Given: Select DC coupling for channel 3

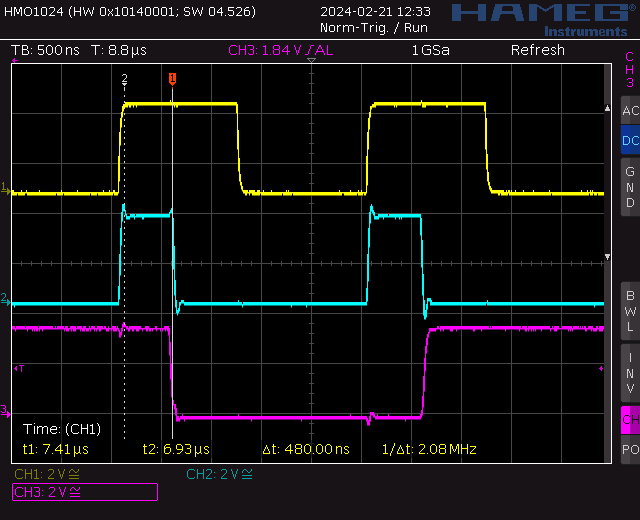Looking at the screenshot, I should [629, 141].
